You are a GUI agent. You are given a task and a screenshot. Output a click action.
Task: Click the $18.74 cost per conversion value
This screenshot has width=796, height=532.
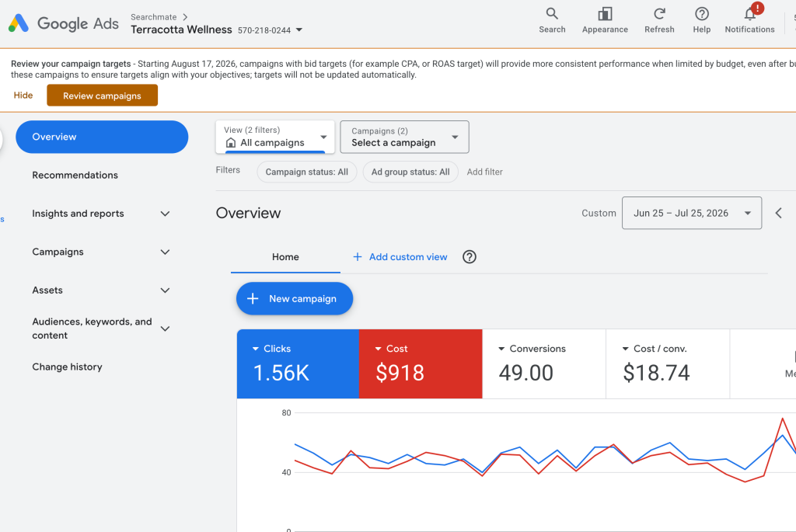pyautogui.click(x=656, y=373)
